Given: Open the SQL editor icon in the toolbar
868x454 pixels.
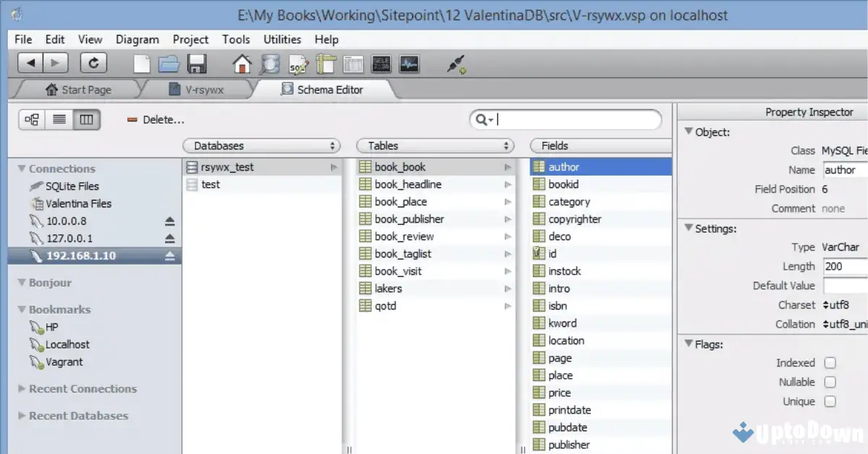Looking at the screenshot, I should pos(297,64).
